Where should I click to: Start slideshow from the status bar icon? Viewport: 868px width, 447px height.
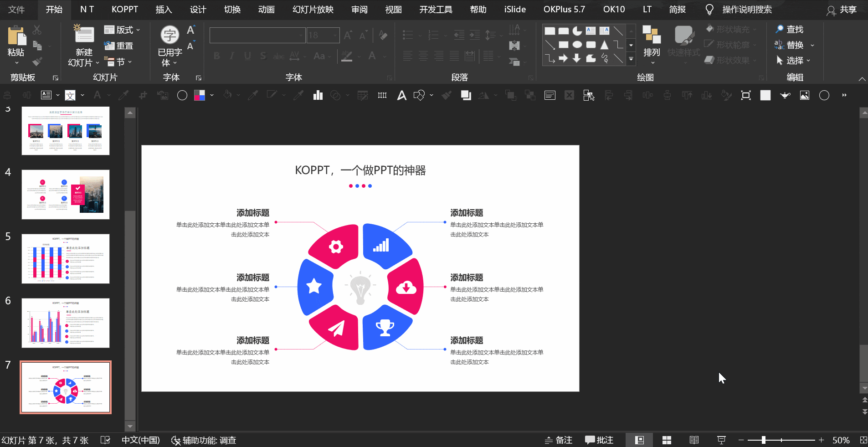click(x=721, y=440)
